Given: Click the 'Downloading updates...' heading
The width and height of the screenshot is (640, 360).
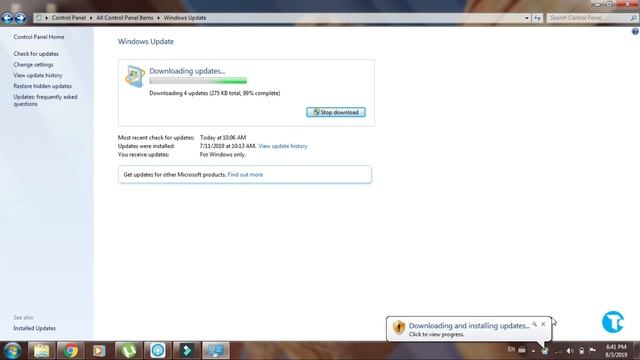Looking at the screenshot, I should tap(187, 71).
